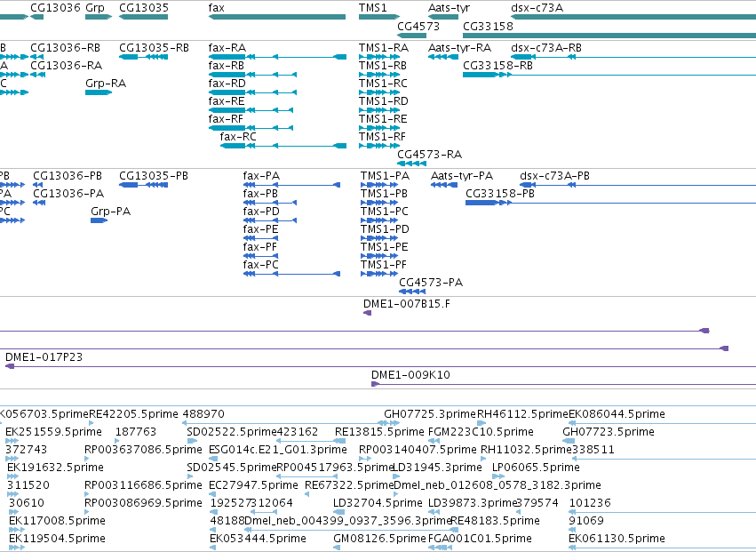The width and height of the screenshot is (756, 552).
Task: Open the CG4573 gene label
Action: 418,26
